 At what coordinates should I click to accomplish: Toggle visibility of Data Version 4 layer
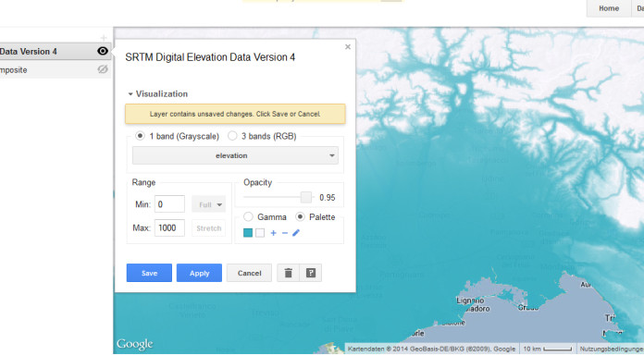click(103, 51)
